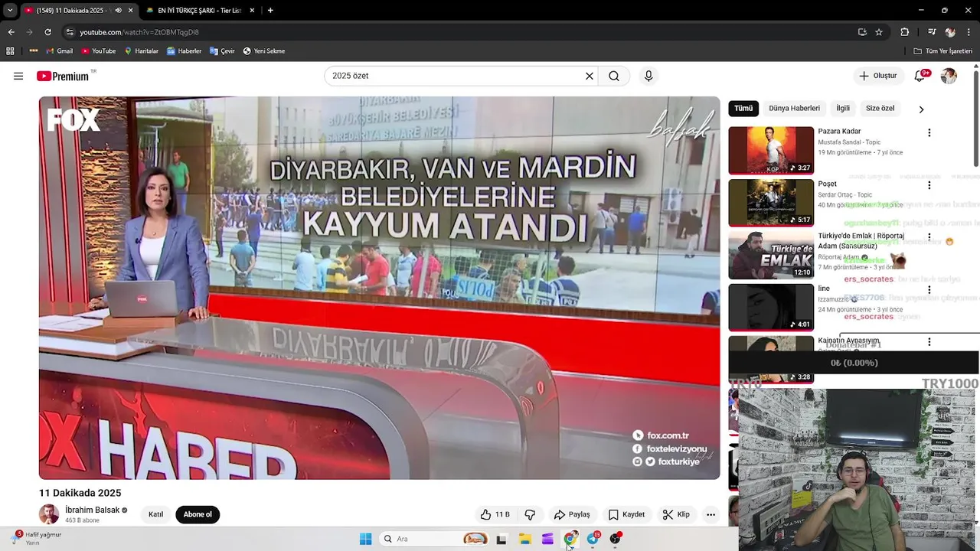Image resolution: width=980 pixels, height=551 pixels.
Task: Open a new browser tab with plus
Action: click(270, 11)
